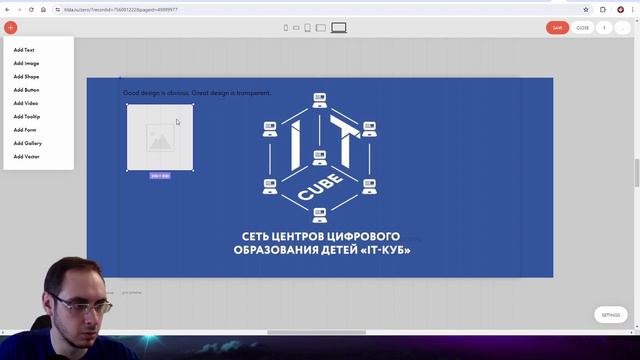Choose Add Shape from the menu
The width and height of the screenshot is (640, 360).
pyautogui.click(x=26, y=77)
